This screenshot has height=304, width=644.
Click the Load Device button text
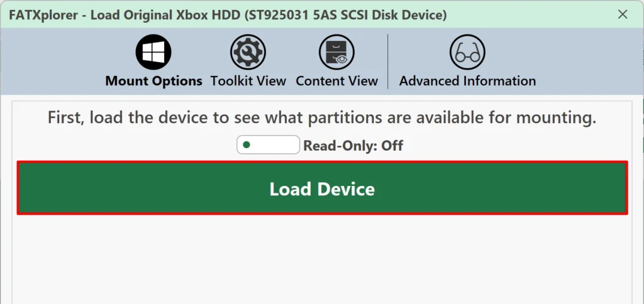tap(322, 189)
